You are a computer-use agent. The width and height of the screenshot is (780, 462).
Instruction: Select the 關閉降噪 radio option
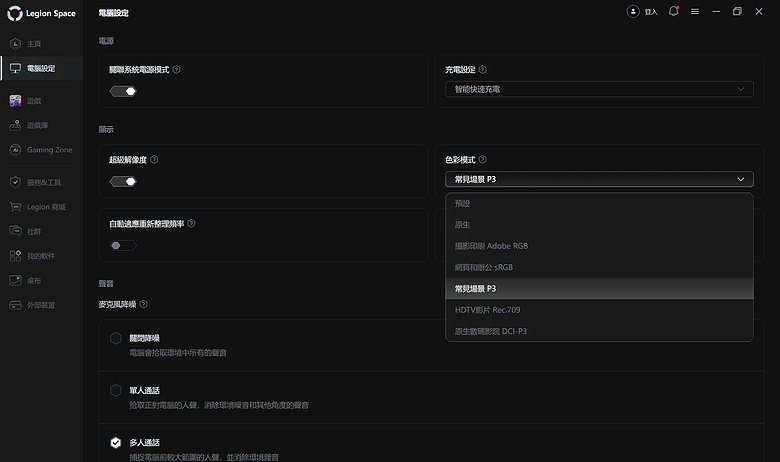point(115,338)
